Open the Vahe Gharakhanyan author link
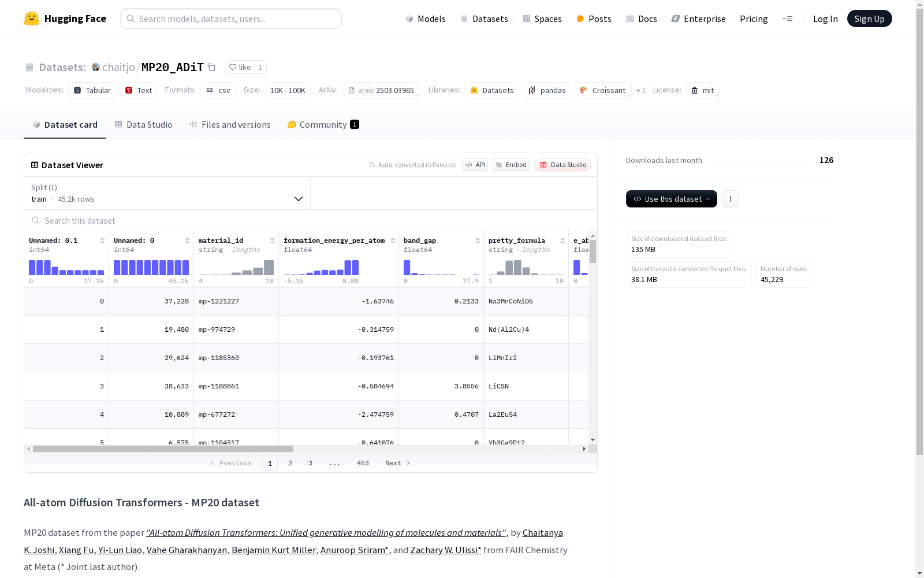The width and height of the screenshot is (924, 578). point(187,550)
